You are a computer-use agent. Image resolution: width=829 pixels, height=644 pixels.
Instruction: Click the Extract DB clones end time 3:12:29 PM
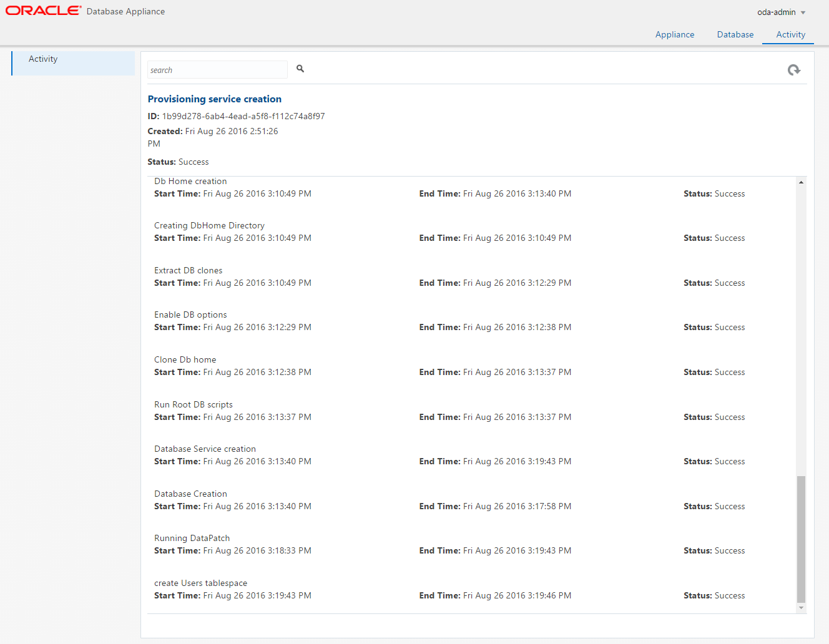click(x=517, y=283)
